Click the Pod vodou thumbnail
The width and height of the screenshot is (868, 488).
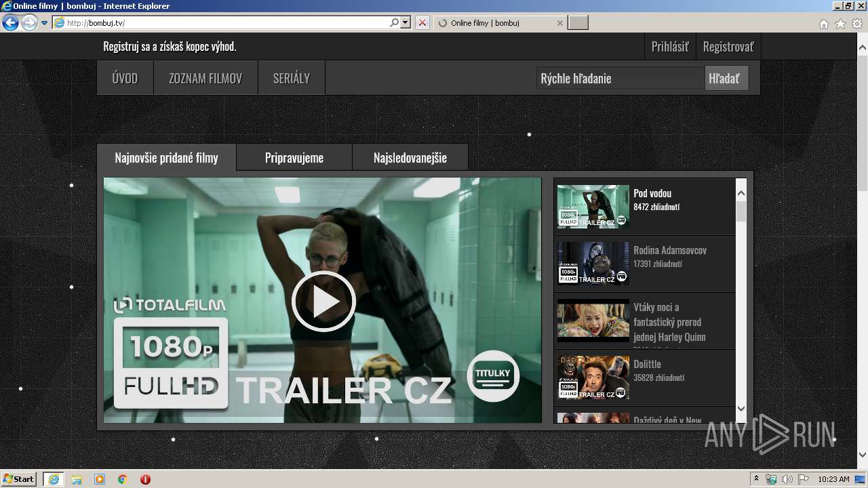(x=593, y=207)
